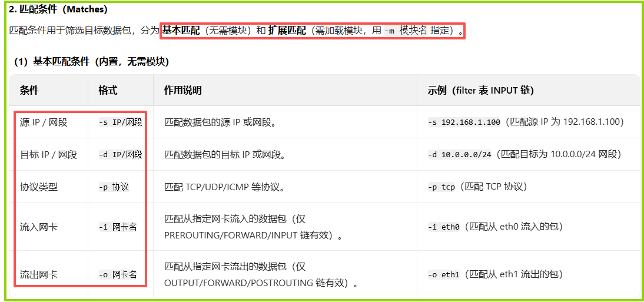
Task: Click the bold text '扩展匹配'
Action: 287,31
